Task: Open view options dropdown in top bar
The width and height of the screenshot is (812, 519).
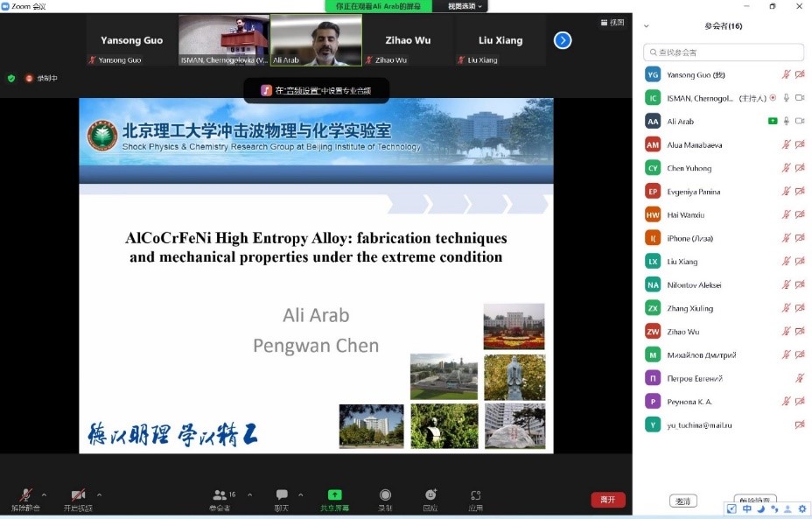Action: pos(465,6)
